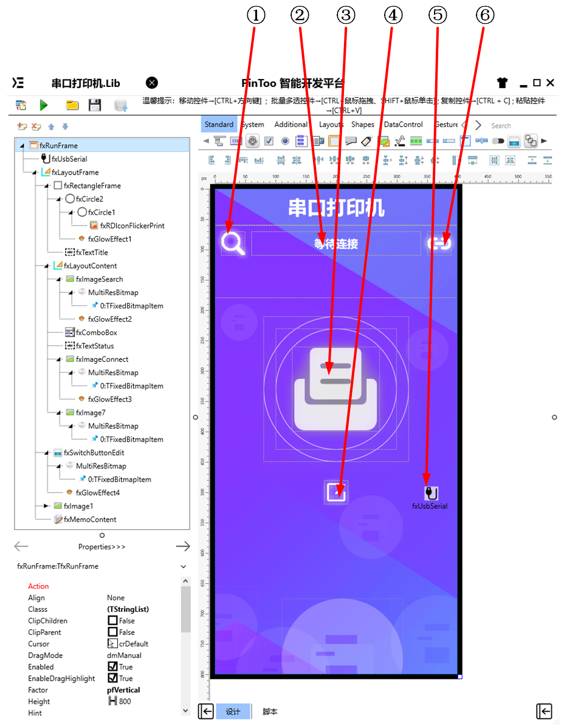Collapse right panel with bottom-right arrow button
The height and width of the screenshot is (728, 564).
[x=544, y=712]
